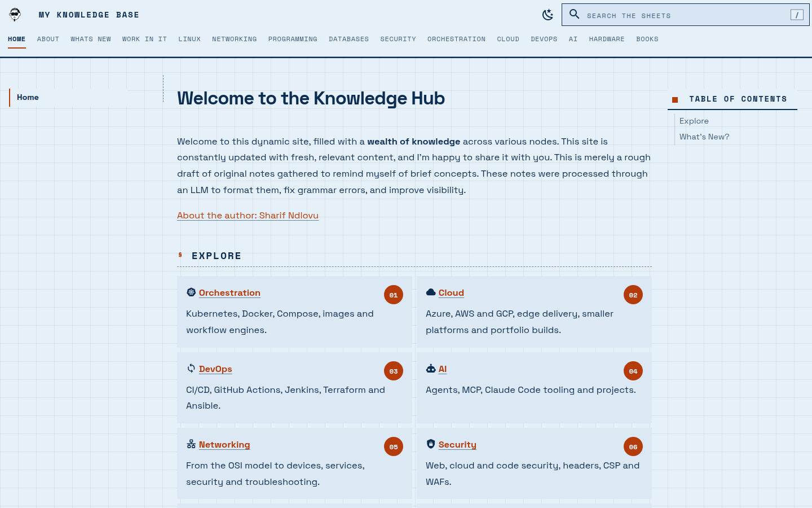Go to the Home tab
The height and width of the screenshot is (508, 812).
pyautogui.click(x=17, y=40)
